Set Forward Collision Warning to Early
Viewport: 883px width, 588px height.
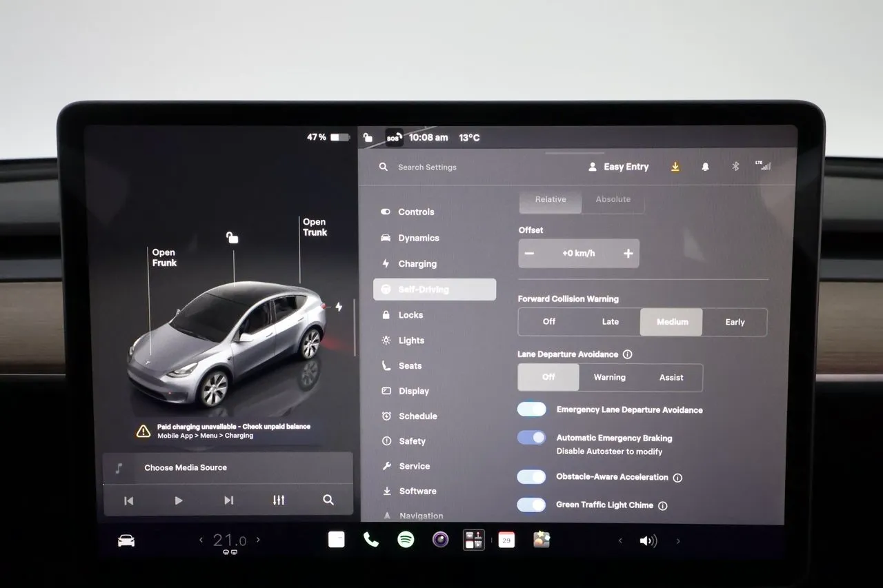pos(735,322)
